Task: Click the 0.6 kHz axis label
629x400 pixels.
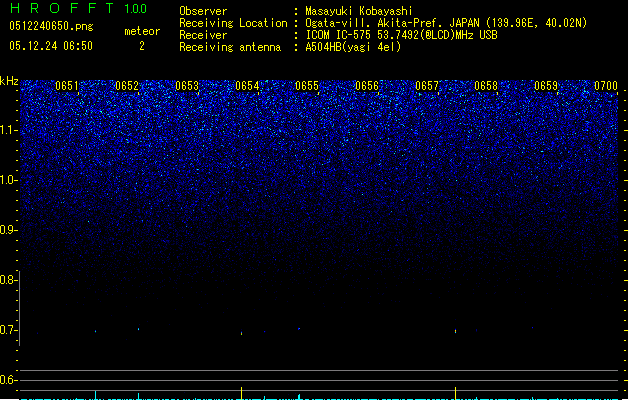Action: tap(8, 380)
